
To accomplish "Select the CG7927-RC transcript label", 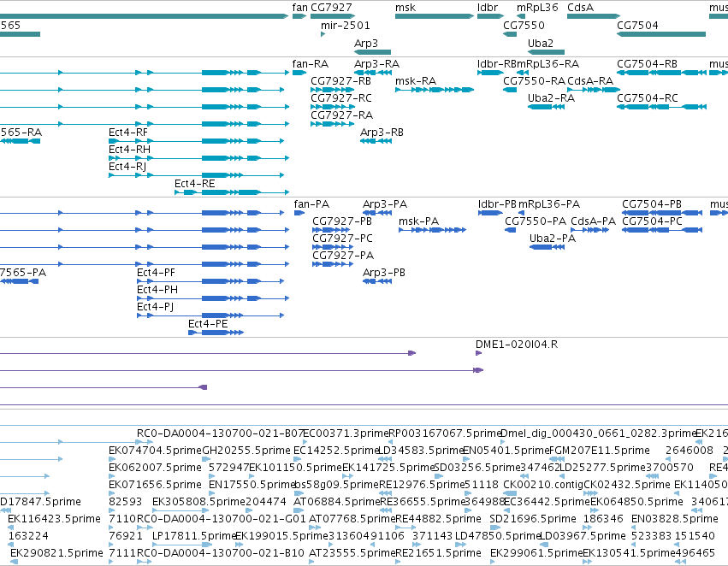I will (341, 97).
